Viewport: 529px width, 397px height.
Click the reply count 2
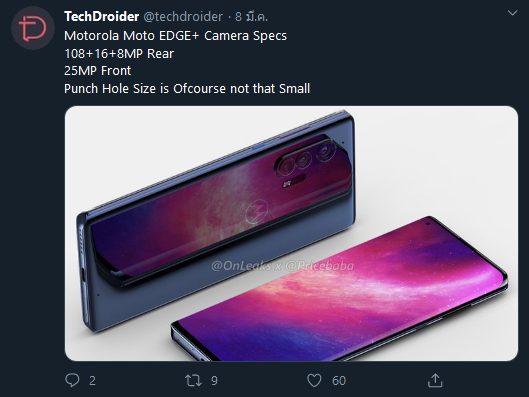[x=92, y=381]
